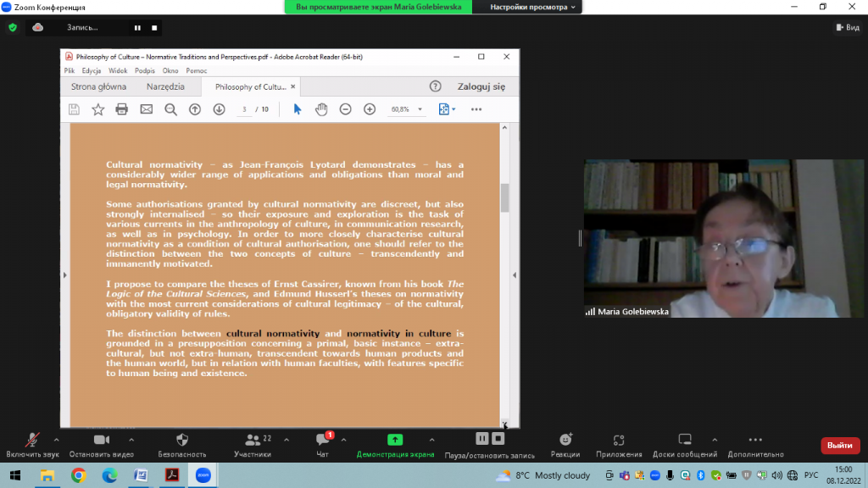The height and width of the screenshot is (488, 868).
Task: Stop recording from top recording indicator
Action: 154,28
